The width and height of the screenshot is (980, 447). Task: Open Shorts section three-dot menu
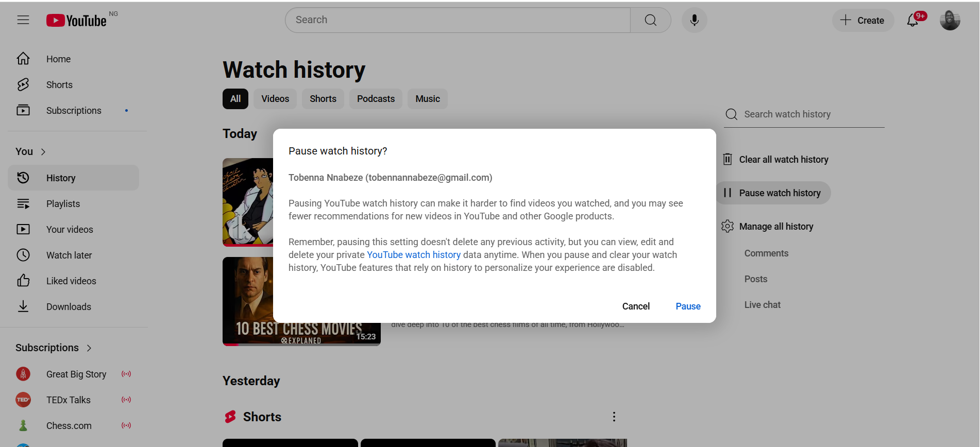pos(614,417)
